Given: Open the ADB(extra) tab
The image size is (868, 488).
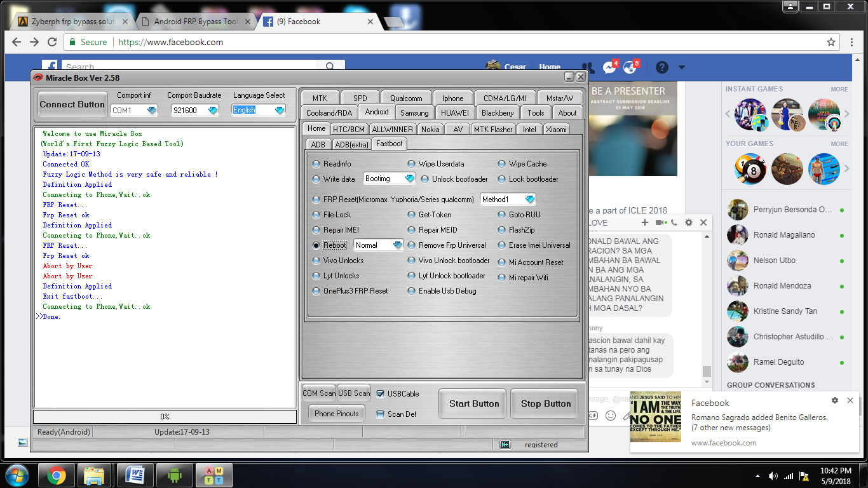Looking at the screenshot, I should click(351, 145).
